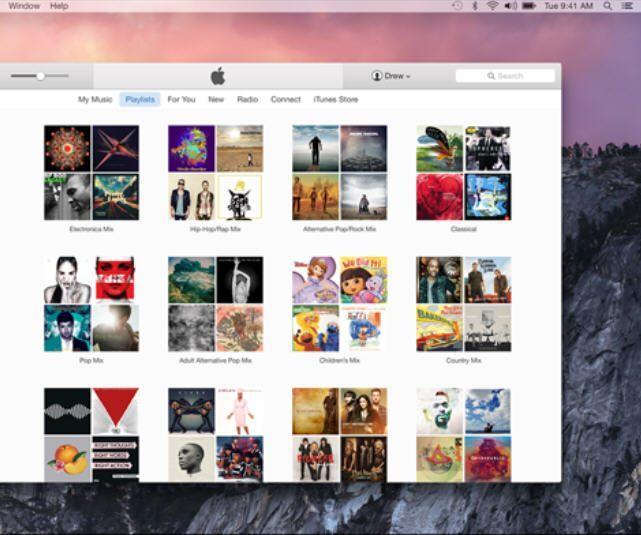Open the sound volume menu bar icon
641x535 pixels.
tap(511, 6)
